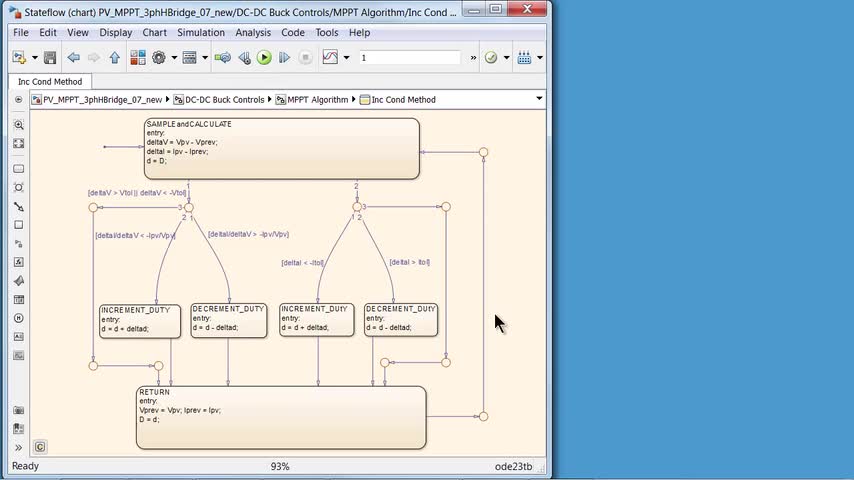Open the New model dropdown arrow

pos(35,58)
